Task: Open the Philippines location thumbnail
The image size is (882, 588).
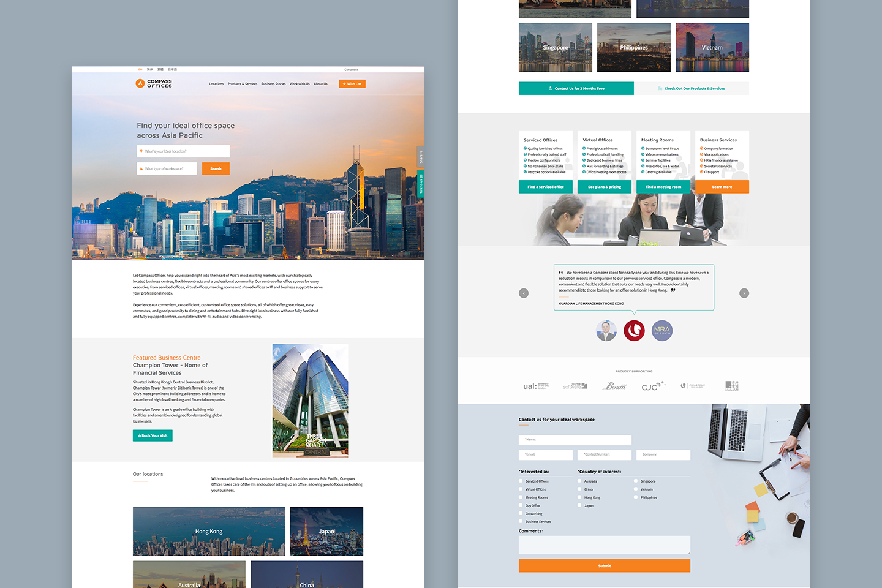Action: point(634,47)
